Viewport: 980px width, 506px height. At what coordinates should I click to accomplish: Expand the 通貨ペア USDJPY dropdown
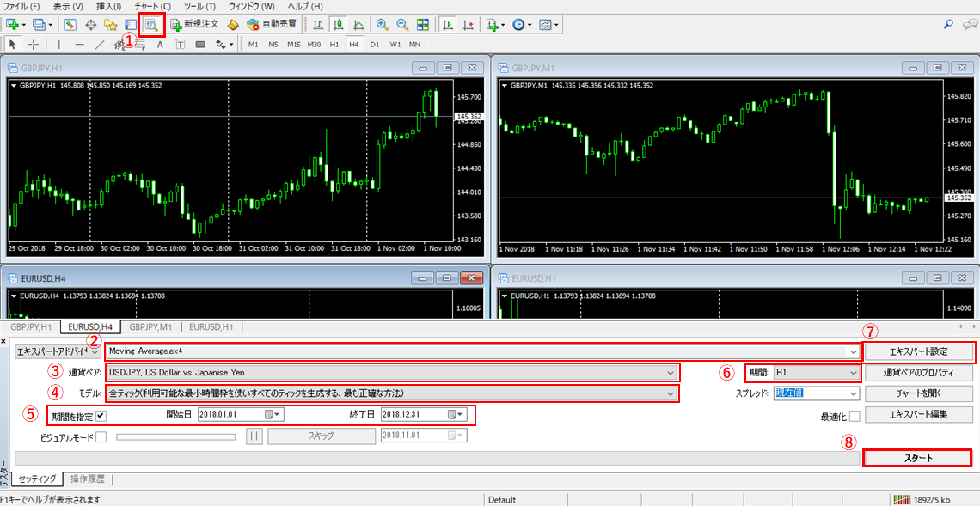click(670, 373)
